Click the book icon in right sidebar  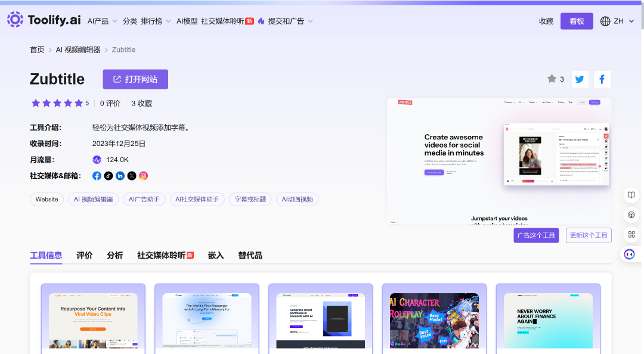[631, 195]
